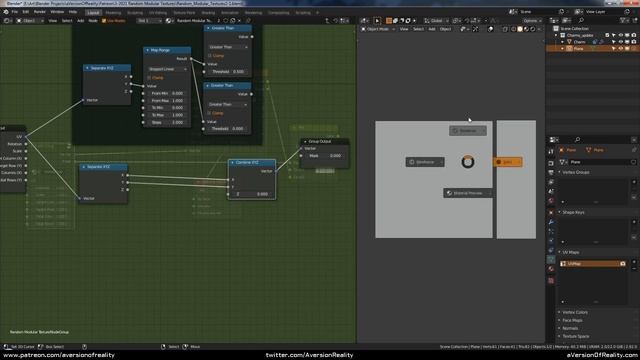Open viewport Object Mode dropdown
Screen dimensions: 640x360
(x=378, y=29)
